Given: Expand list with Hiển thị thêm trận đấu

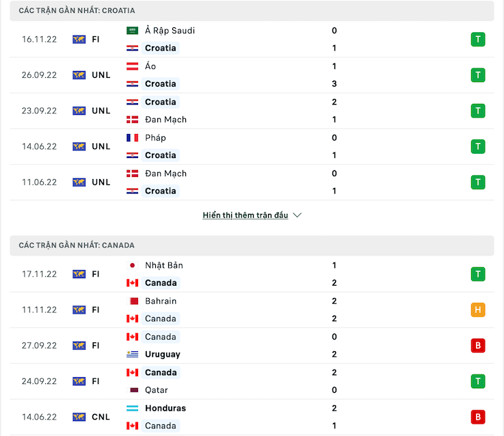Looking at the screenshot, I should point(245,215).
